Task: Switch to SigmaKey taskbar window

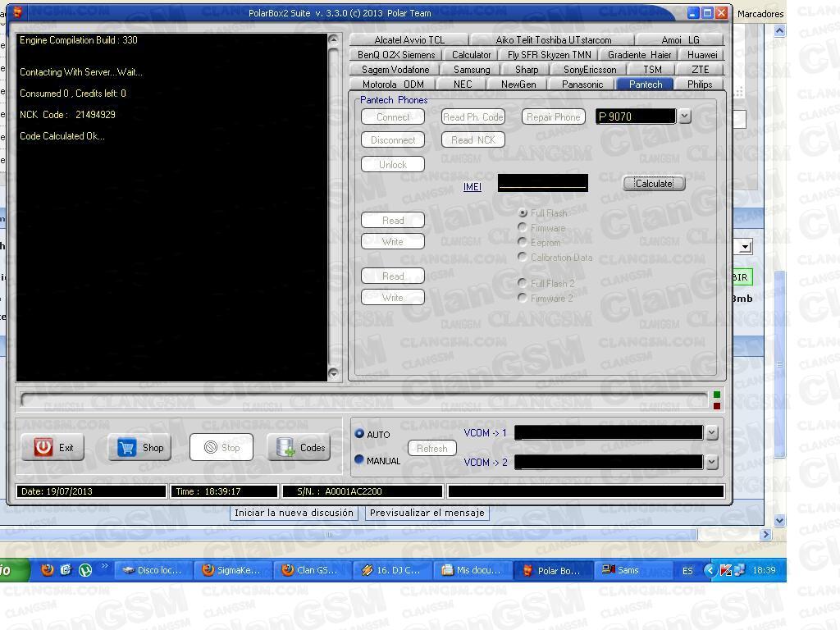Action: (x=232, y=571)
